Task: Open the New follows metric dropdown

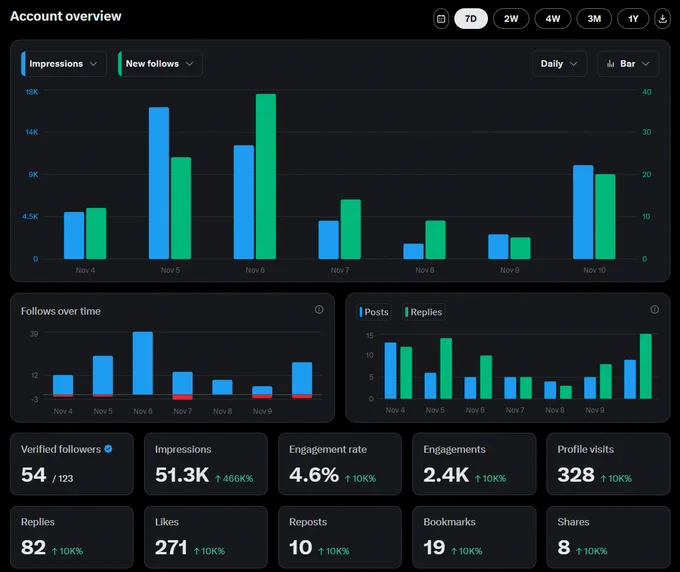Action: coord(160,64)
